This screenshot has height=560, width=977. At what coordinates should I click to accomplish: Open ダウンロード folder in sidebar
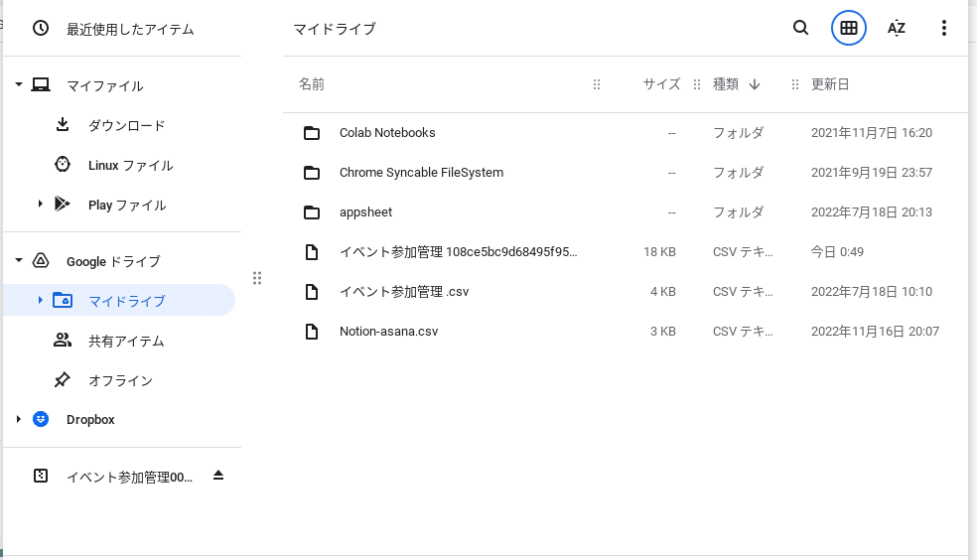pyautogui.click(x=126, y=126)
